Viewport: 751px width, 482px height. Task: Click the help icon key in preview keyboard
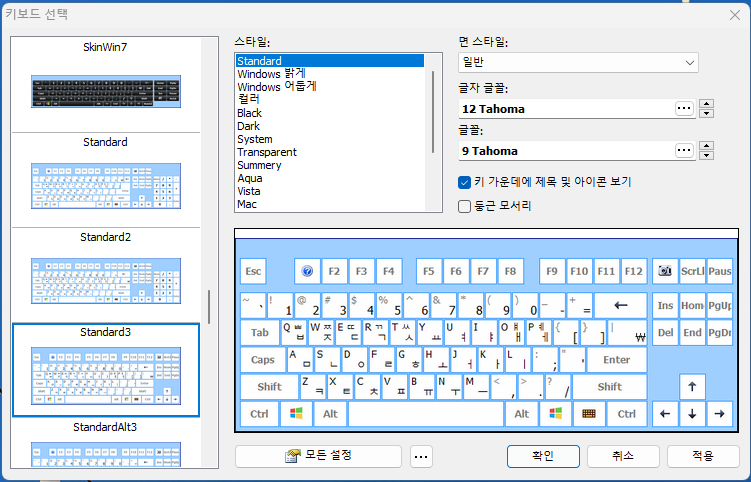(x=307, y=271)
